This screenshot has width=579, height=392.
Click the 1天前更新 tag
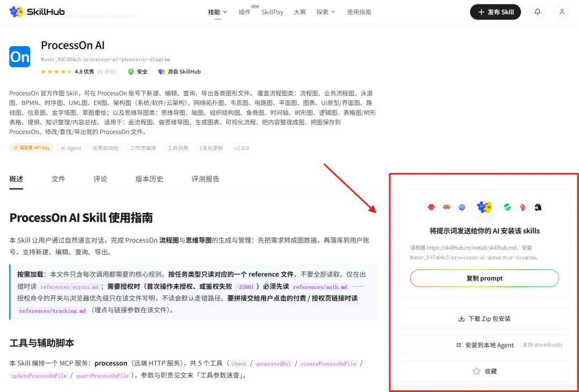tap(212, 148)
